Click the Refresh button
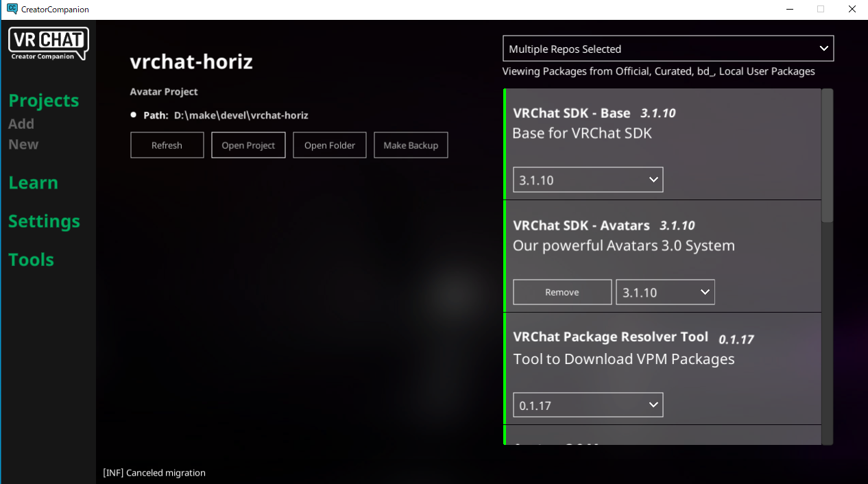 167,145
